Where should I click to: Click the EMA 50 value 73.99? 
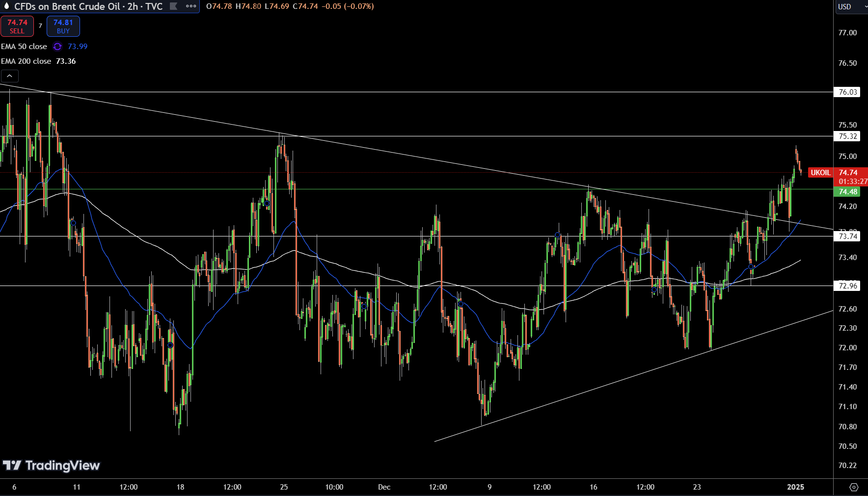(78, 47)
